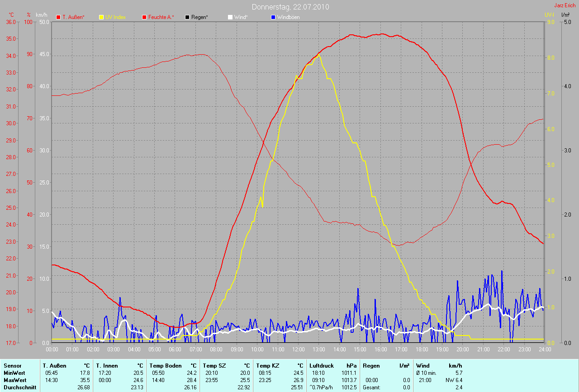The height and width of the screenshot is (392, 579).
Task: Click the "Ø 10 min." wind label
Action: tap(427, 373)
